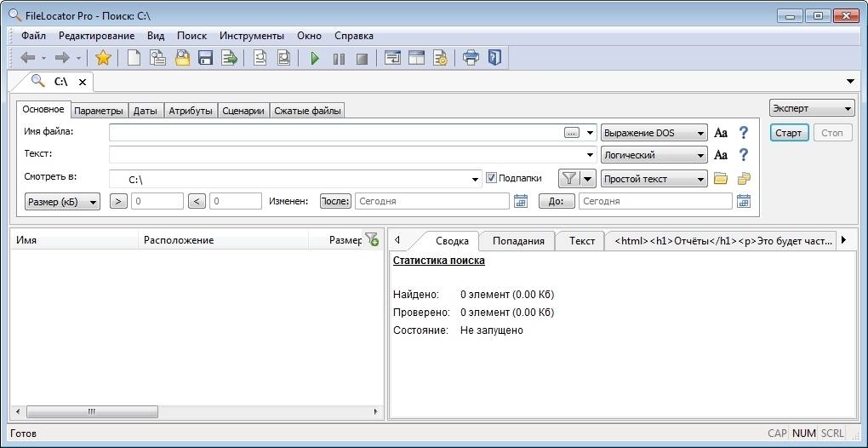This screenshot has height=448, width=868.
Task: Toggle the После date button
Action: [335, 202]
